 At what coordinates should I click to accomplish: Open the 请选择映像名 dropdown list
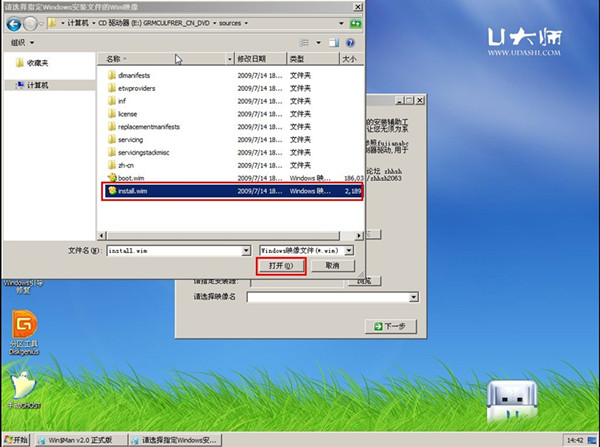(411, 297)
